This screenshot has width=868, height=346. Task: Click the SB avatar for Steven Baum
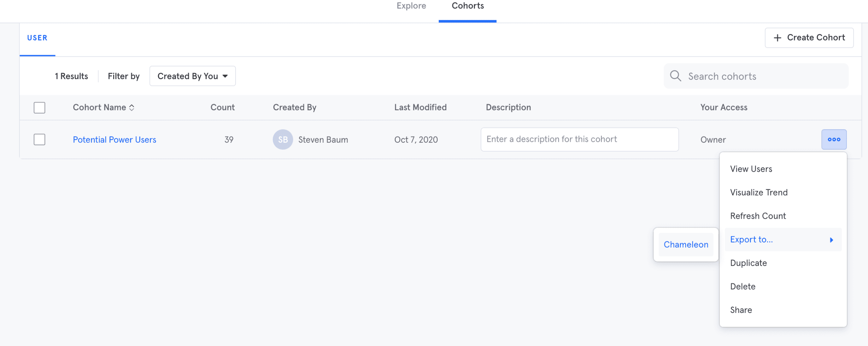point(282,139)
